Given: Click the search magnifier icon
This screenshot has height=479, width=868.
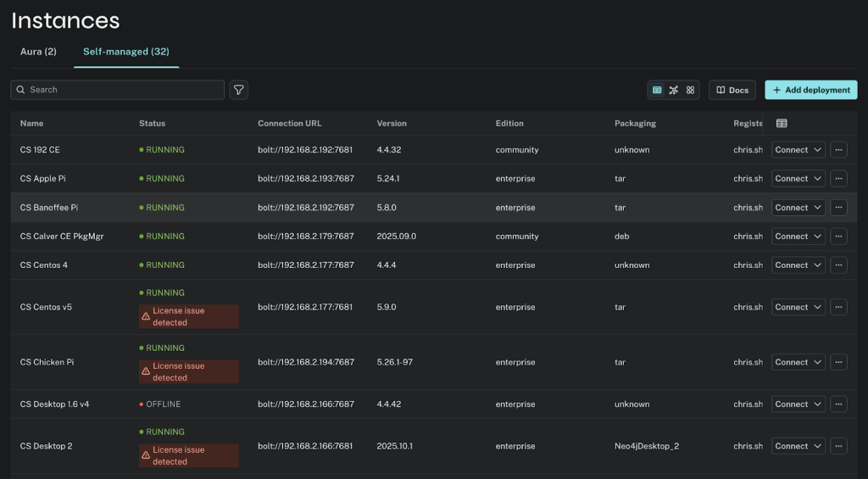Looking at the screenshot, I should (x=20, y=90).
